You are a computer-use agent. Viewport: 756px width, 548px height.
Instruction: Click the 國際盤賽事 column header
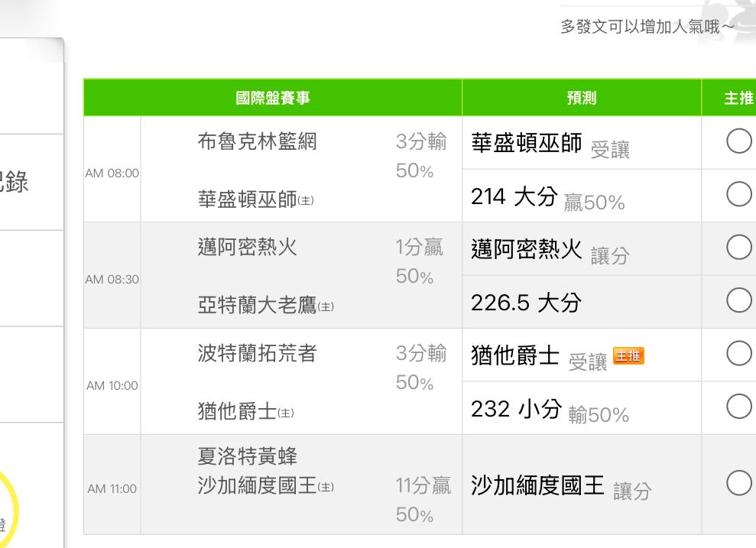(x=272, y=98)
